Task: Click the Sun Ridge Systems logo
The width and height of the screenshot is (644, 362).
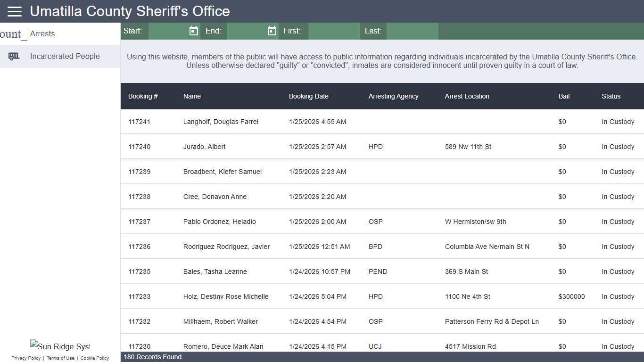Action: pos(60,346)
